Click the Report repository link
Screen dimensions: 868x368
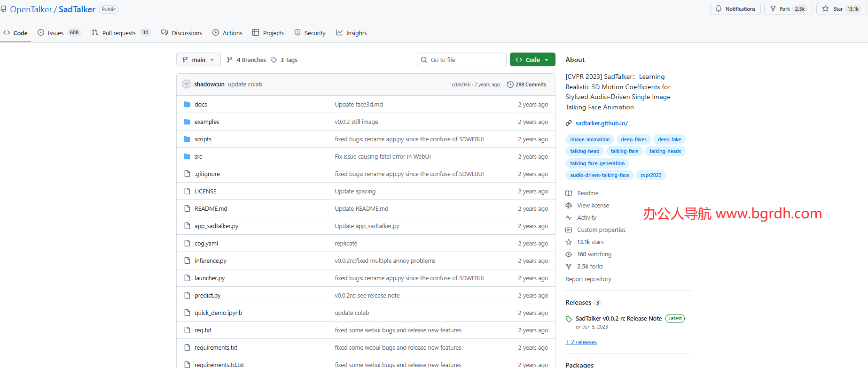point(588,279)
